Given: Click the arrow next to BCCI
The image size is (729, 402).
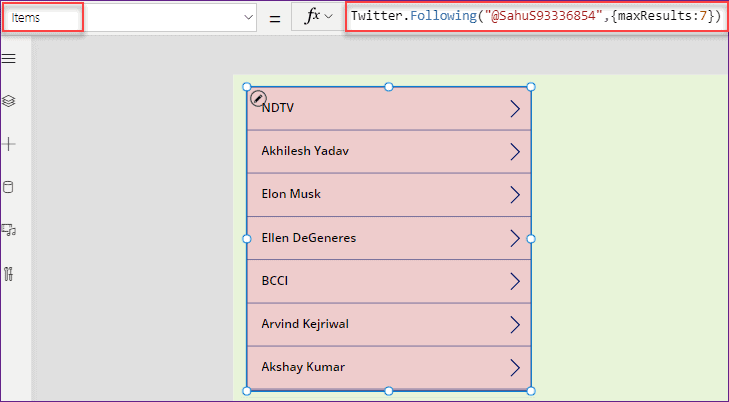Looking at the screenshot, I should coord(515,281).
